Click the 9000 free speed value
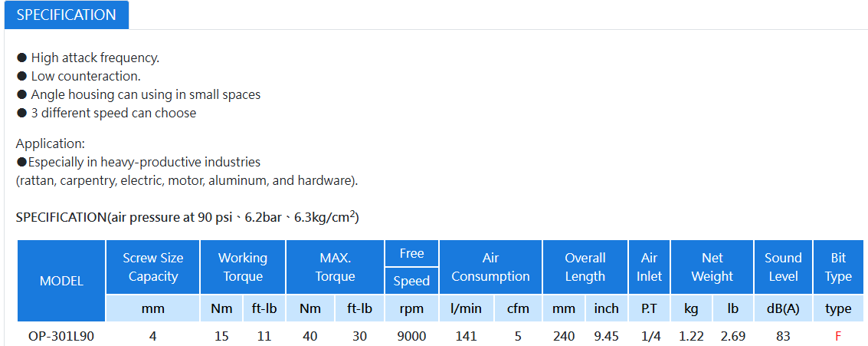Image resolution: width=868 pixels, height=346 pixels. (x=411, y=336)
